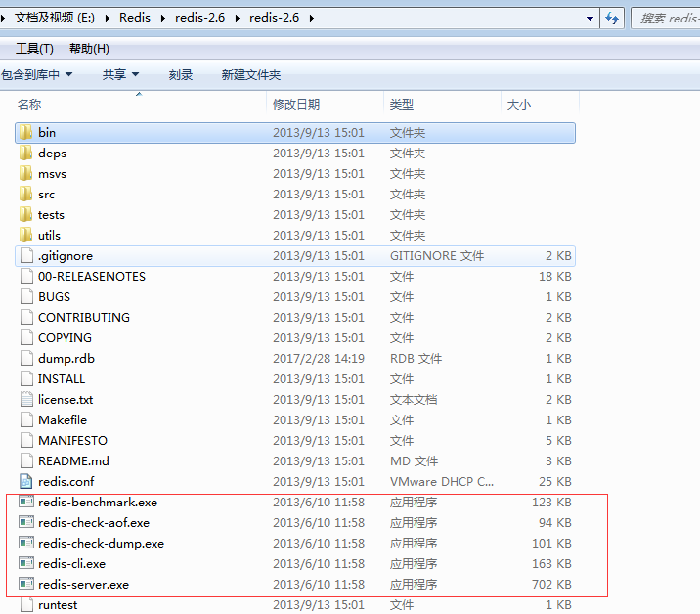Screen dimensions: 700x614
Task: Select the redis.conf file name
Action: (66, 481)
